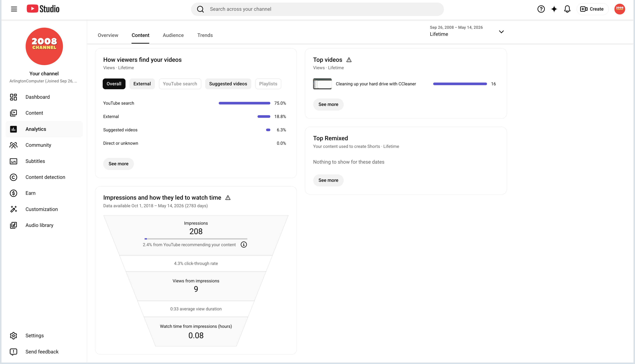The image size is (635, 364).
Task: Select Analytics in the sidebar
Action: pyautogui.click(x=44, y=129)
